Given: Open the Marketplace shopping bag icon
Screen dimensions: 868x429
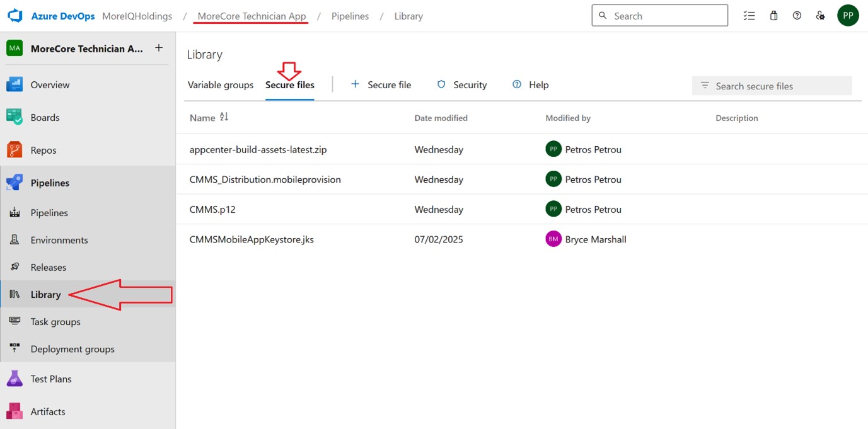Looking at the screenshot, I should [773, 16].
